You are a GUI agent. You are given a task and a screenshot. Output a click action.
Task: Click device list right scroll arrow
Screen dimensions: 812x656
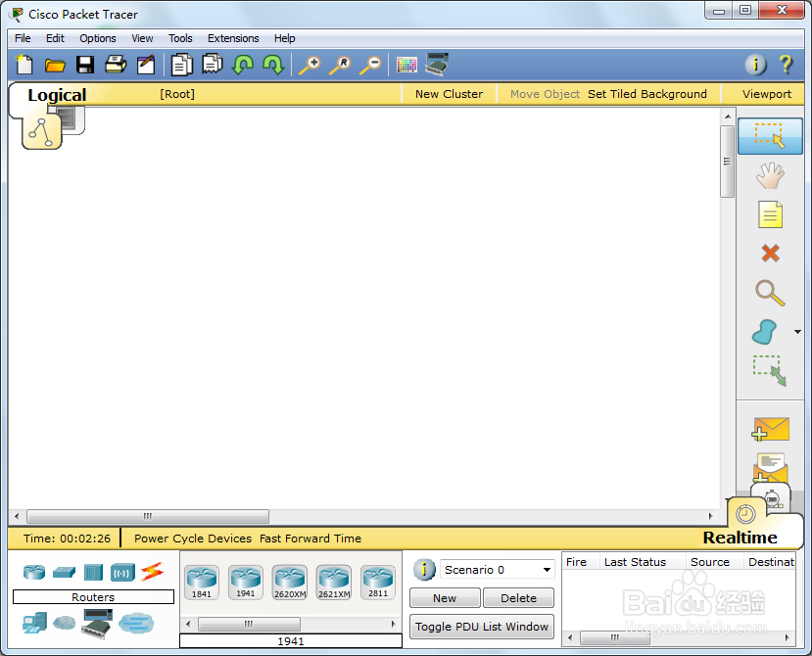(394, 624)
